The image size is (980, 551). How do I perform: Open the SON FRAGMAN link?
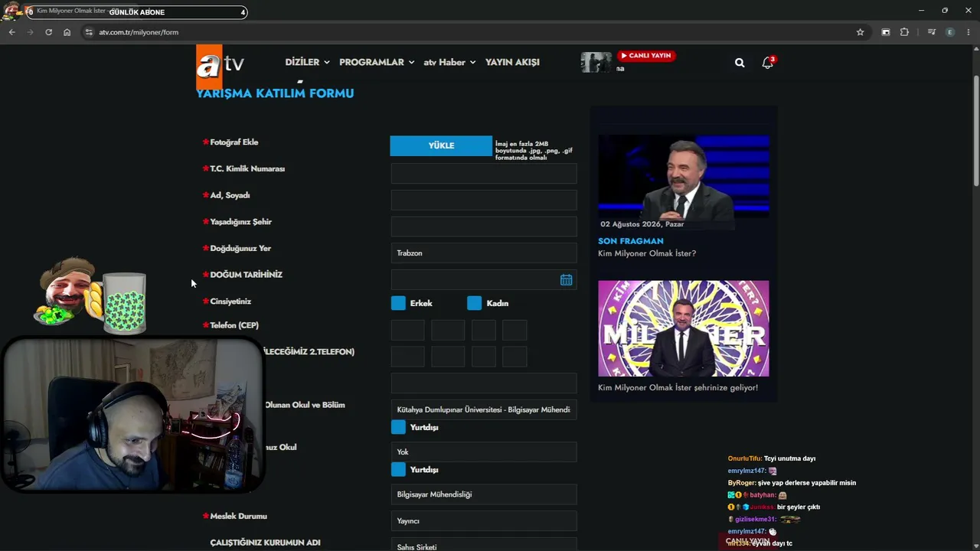[x=631, y=241]
